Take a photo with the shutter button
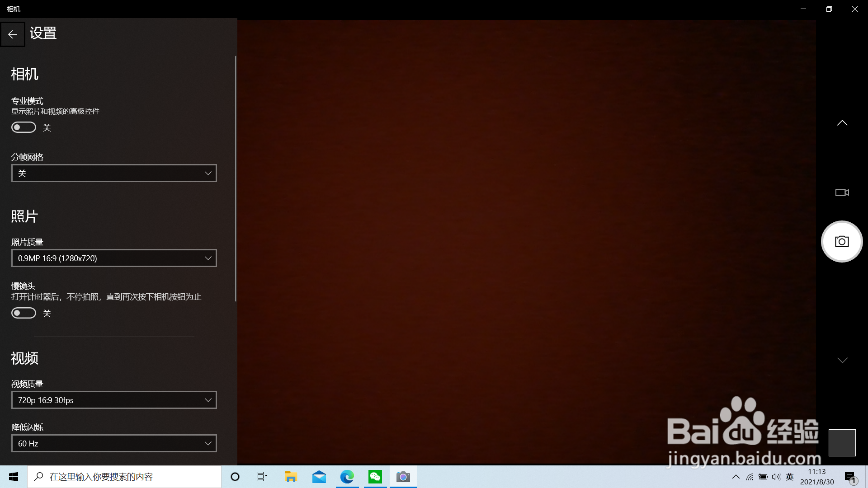This screenshot has width=868, height=488. 842,241
